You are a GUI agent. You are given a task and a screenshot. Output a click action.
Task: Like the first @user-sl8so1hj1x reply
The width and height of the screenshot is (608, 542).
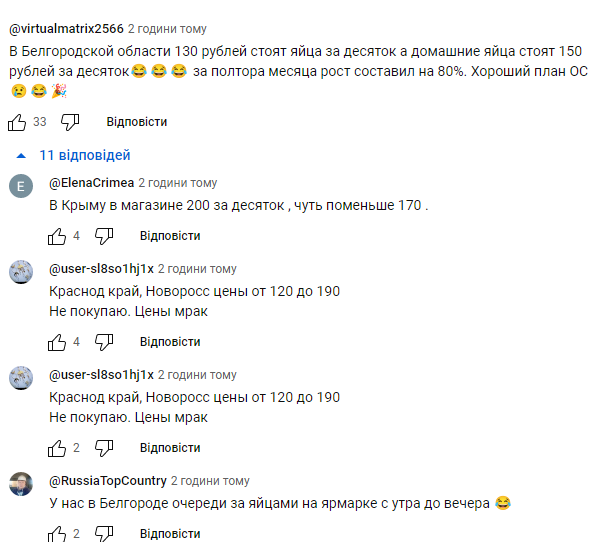57,342
